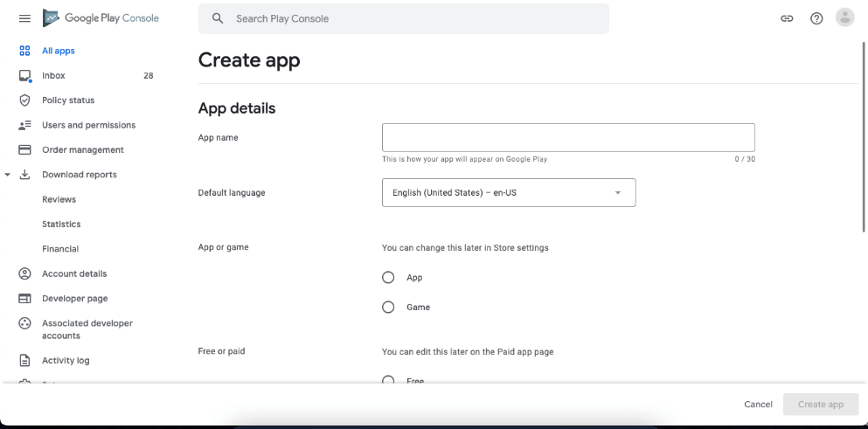Open Users and permissions page
868x429 pixels.
tap(88, 125)
